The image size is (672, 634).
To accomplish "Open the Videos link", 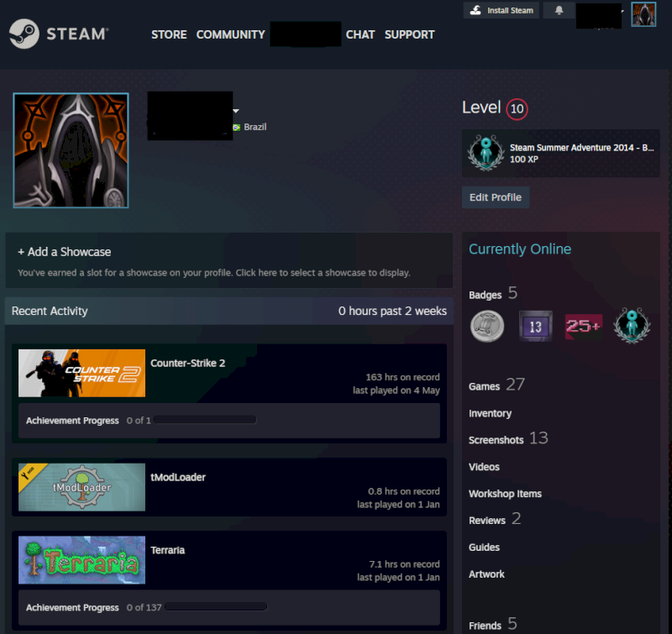I will pos(484,467).
